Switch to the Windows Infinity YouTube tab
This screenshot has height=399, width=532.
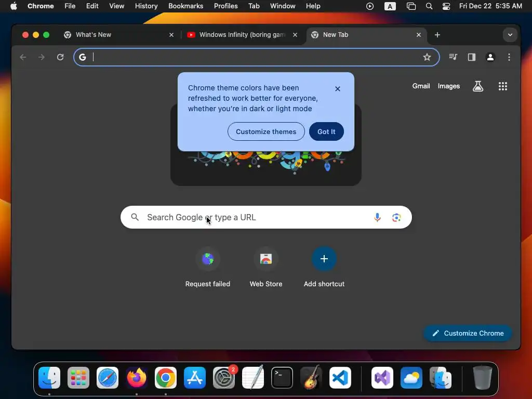(x=242, y=35)
